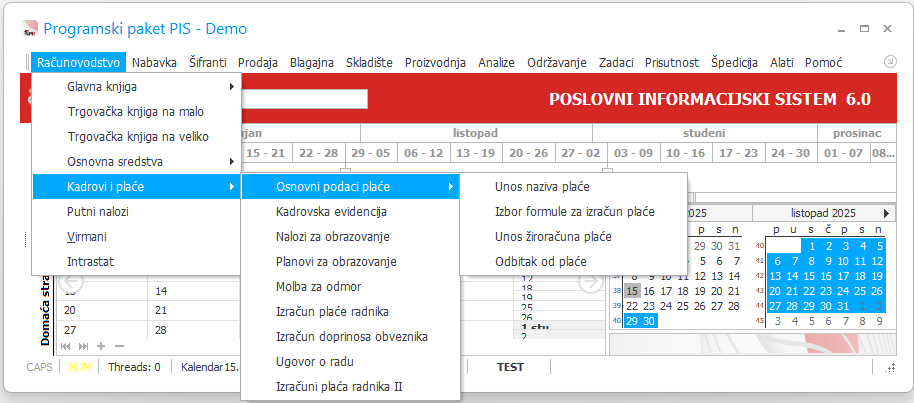
Task: Select Trgovačka knjiga na malo
Action: (x=136, y=111)
